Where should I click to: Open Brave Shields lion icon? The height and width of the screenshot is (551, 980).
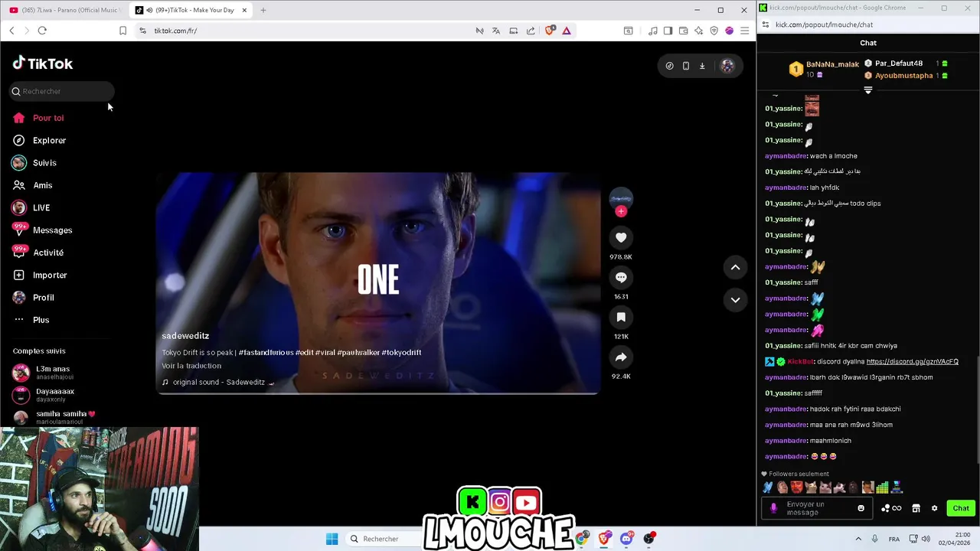550,31
